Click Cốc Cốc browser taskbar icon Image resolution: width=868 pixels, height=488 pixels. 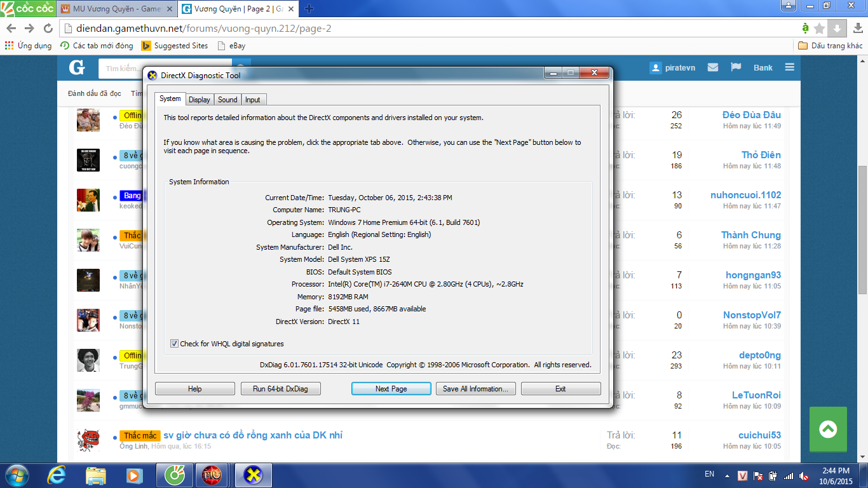tap(174, 475)
